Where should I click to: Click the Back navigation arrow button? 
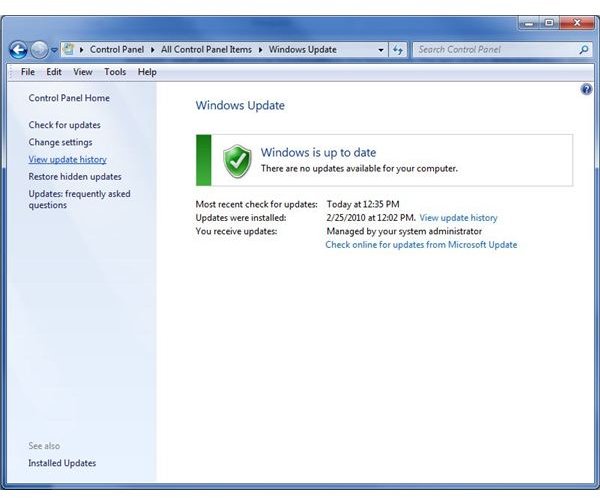pos(18,50)
